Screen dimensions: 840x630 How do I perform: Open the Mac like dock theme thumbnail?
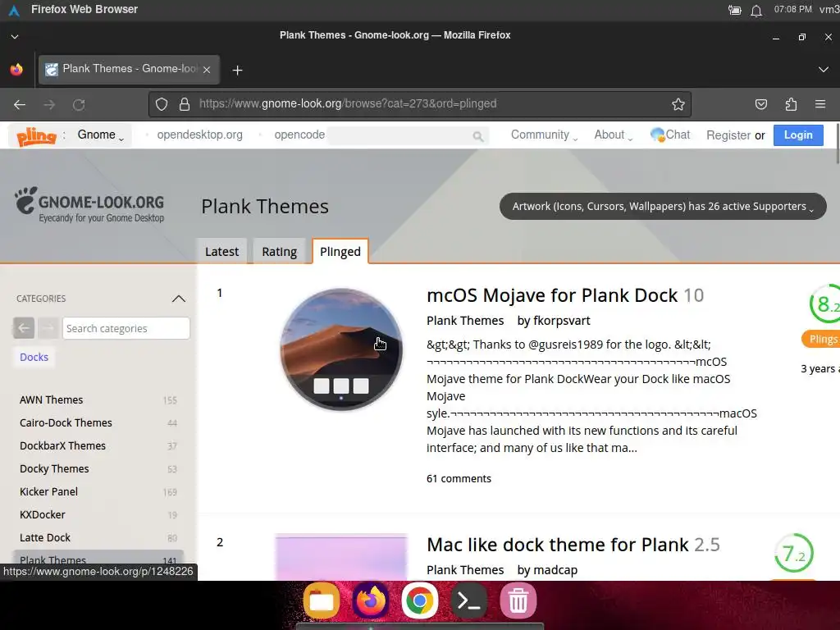point(341,556)
